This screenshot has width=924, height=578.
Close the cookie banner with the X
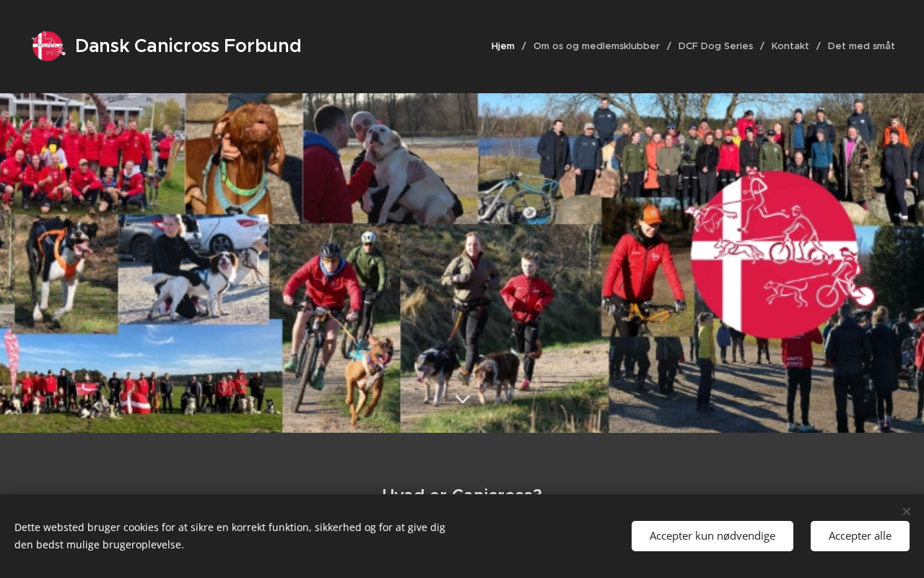(x=906, y=512)
